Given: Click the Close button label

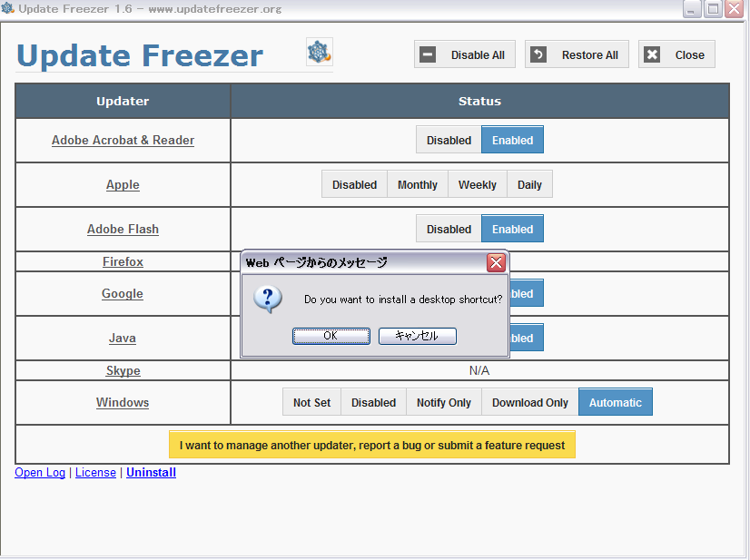Looking at the screenshot, I should tap(689, 55).
